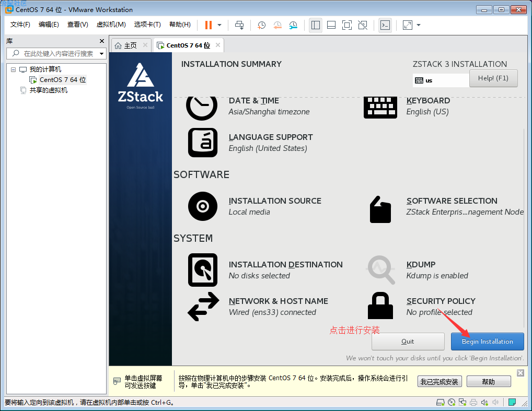Click the INSTALLATION DESTINATION heading
This screenshot has width=532, height=411.
coord(286,265)
